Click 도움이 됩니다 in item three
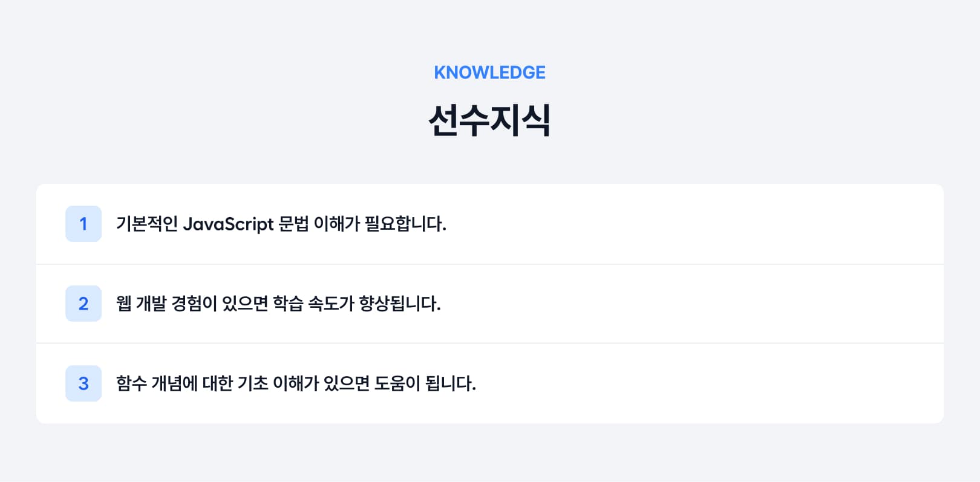Viewport: 980px width, 482px height. [x=425, y=383]
